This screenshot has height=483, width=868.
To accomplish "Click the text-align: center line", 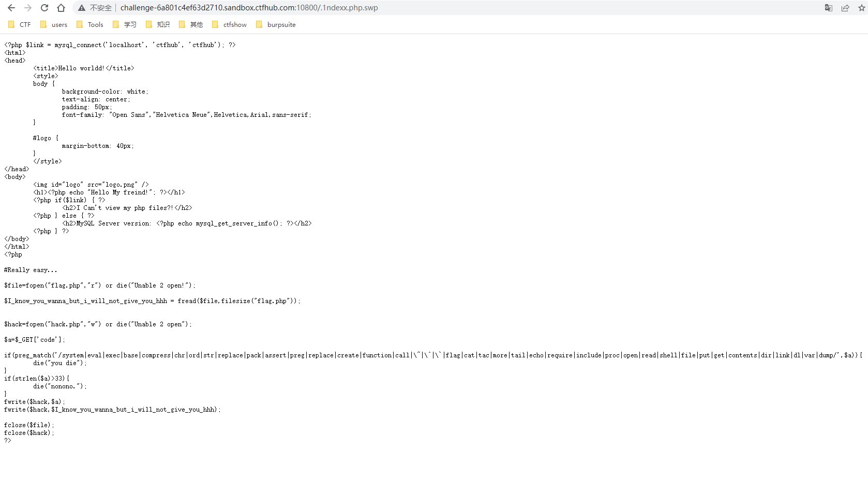I will coord(96,99).
